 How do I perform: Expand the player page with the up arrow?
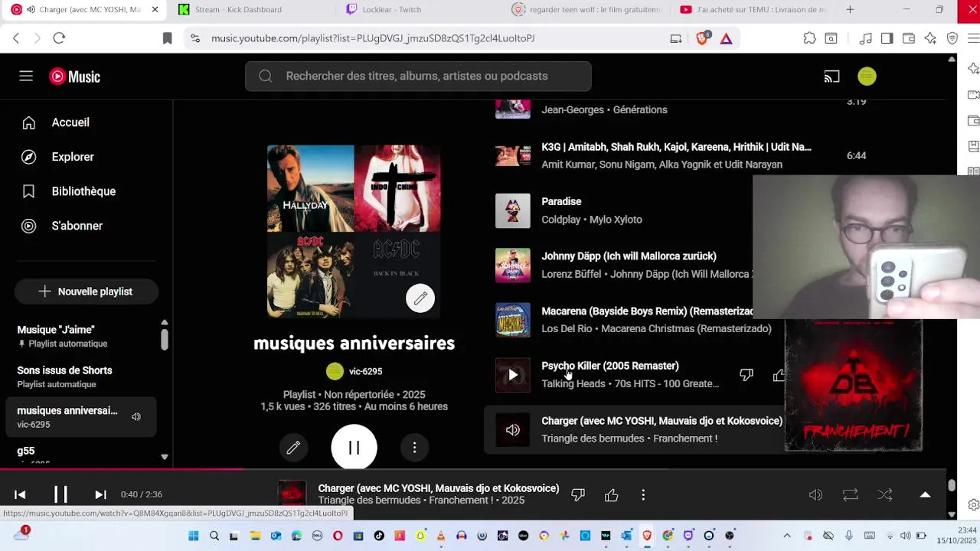[x=925, y=494]
